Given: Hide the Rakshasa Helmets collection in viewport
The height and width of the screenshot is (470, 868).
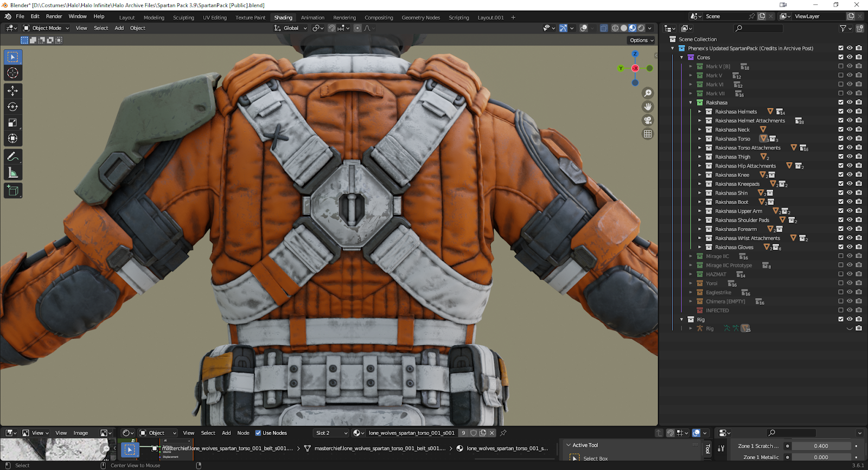Looking at the screenshot, I should 850,112.
